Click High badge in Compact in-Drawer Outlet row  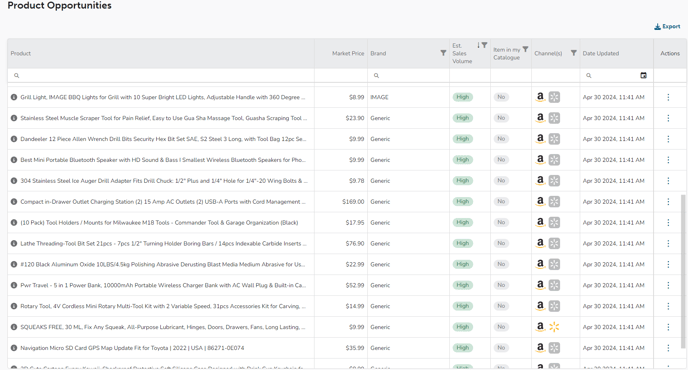[x=462, y=201]
